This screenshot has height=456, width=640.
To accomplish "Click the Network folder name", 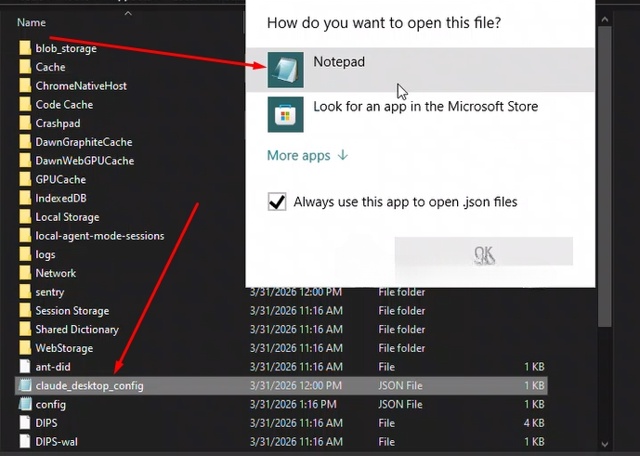I will click(56, 273).
